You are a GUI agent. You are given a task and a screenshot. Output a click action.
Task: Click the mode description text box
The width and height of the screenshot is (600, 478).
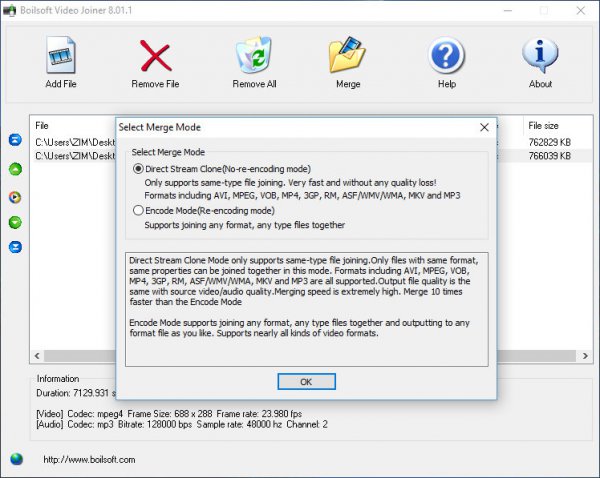point(307,309)
